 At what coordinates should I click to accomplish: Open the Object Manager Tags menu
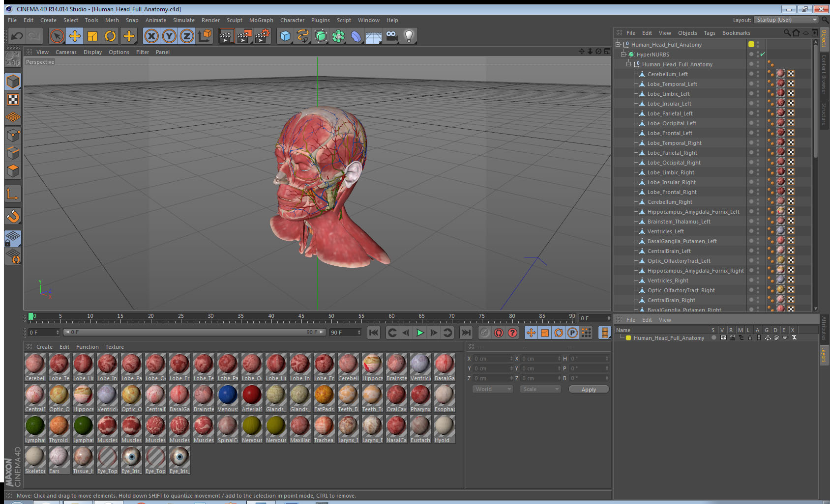pyautogui.click(x=710, y=33)
